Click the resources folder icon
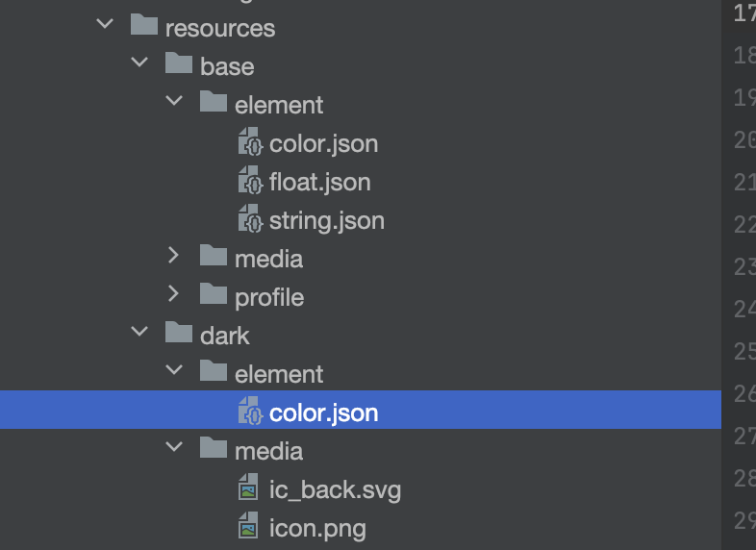Image resolution: width=756 pixels, height=550 pixels. tap(143, 26)
